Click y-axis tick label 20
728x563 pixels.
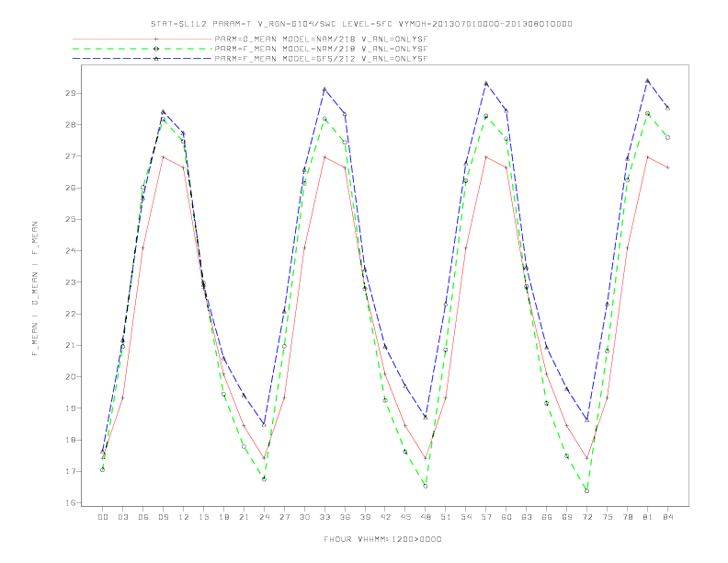pos(71,377)
